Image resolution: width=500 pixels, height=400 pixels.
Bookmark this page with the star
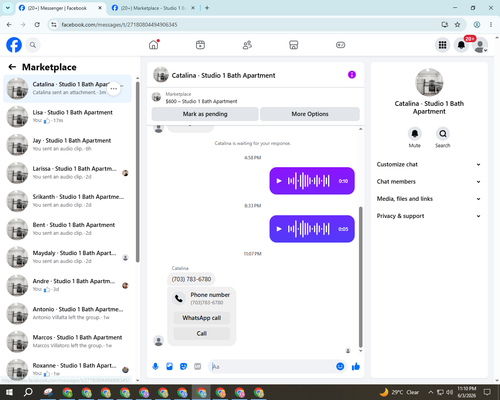coord(457,25)
